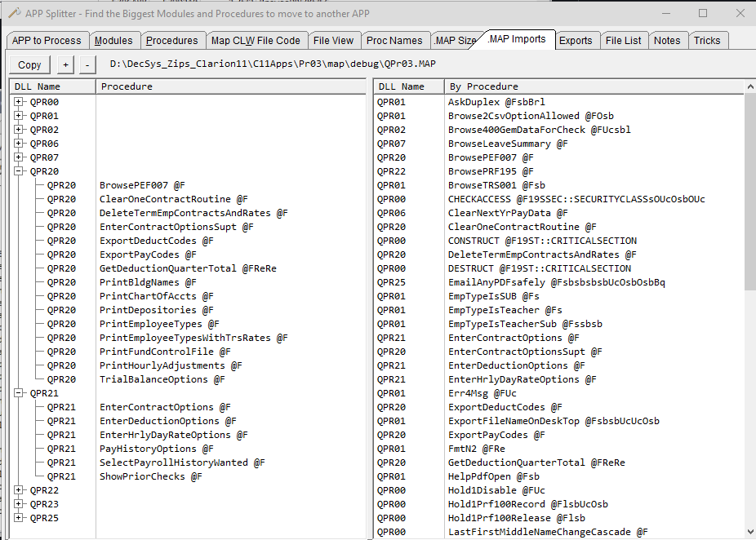Switch to the Procedures tab
This screenshot has width=756, height=540.
pos(171,41)
